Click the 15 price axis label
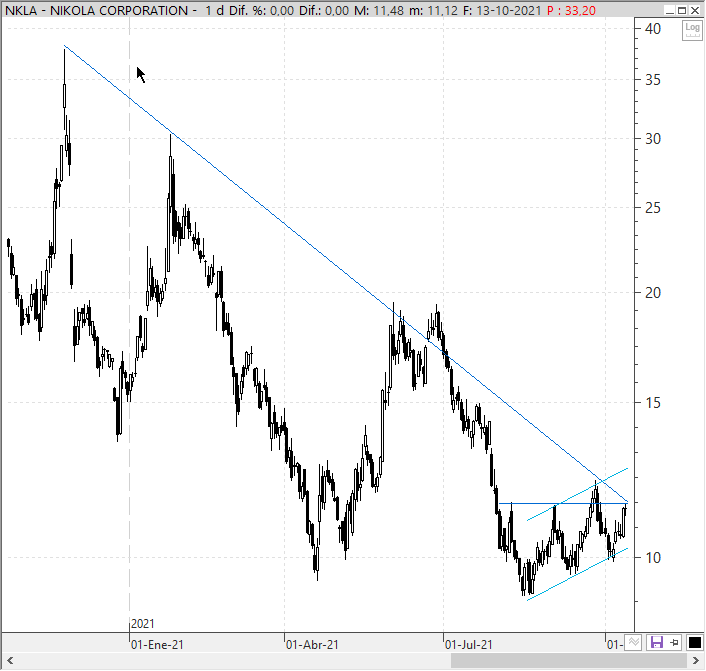Image resolution: width=706 pixels, height=671 pixels. (x=653, y=403)
